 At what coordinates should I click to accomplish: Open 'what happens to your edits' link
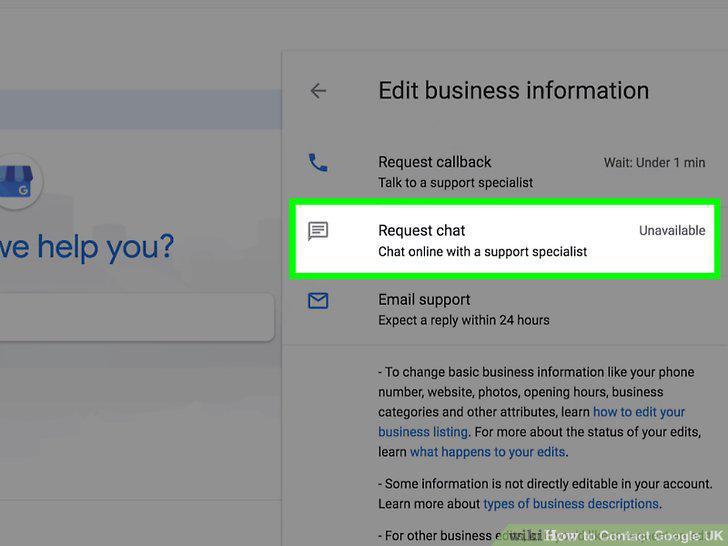(488, 452)
